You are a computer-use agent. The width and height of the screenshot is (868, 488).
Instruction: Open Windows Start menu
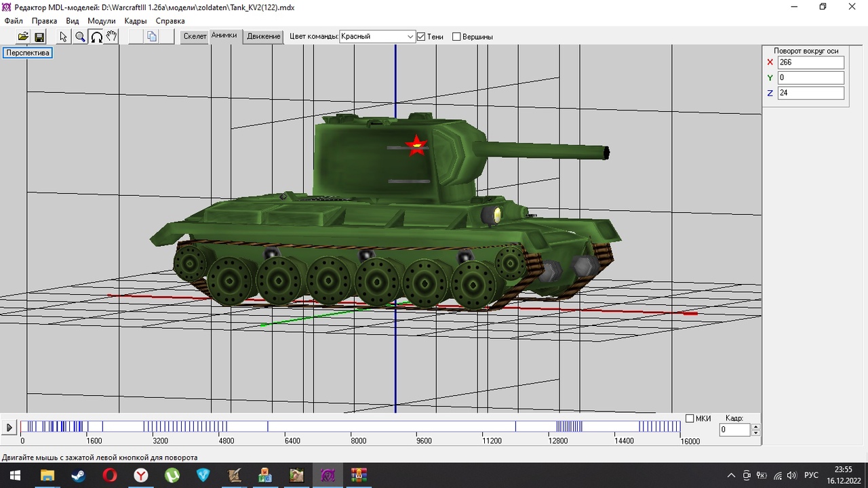click(x=15, y=476)
